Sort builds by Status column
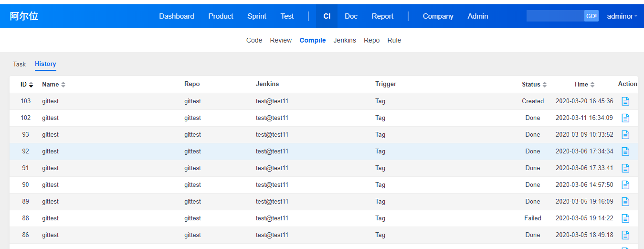This screenshot has height=249, width=644. tap(534, 85)
